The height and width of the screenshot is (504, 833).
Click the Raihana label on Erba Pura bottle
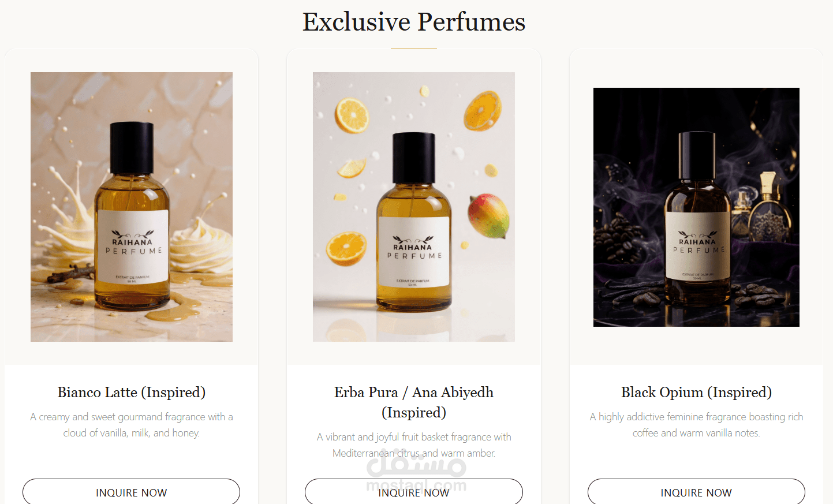[413, 252]
